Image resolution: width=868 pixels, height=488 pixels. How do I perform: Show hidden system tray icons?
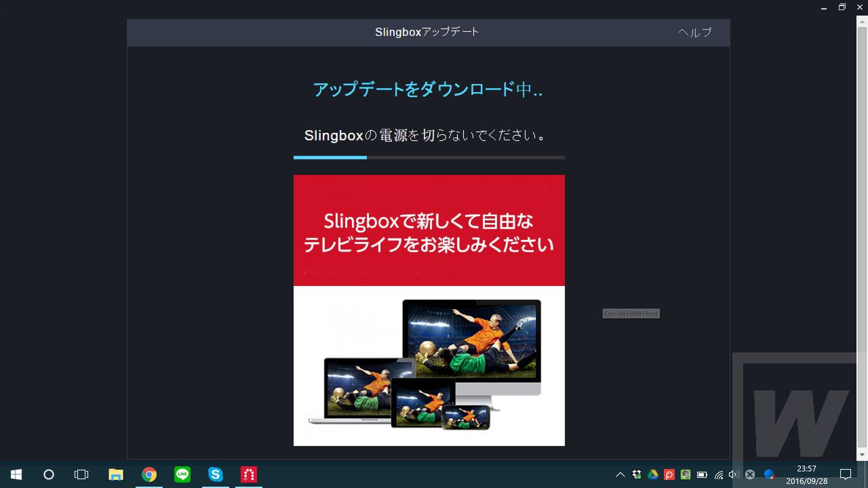click(620, 474)
